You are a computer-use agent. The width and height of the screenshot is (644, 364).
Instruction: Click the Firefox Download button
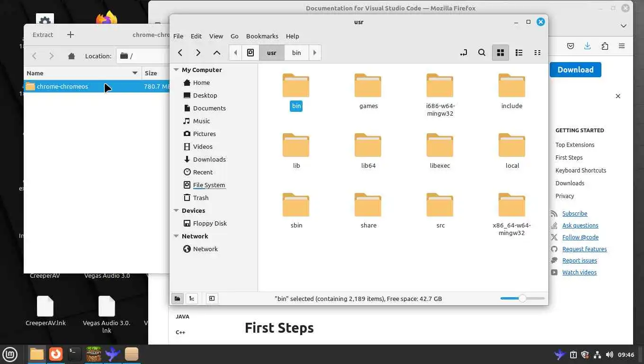pos(575,70)
